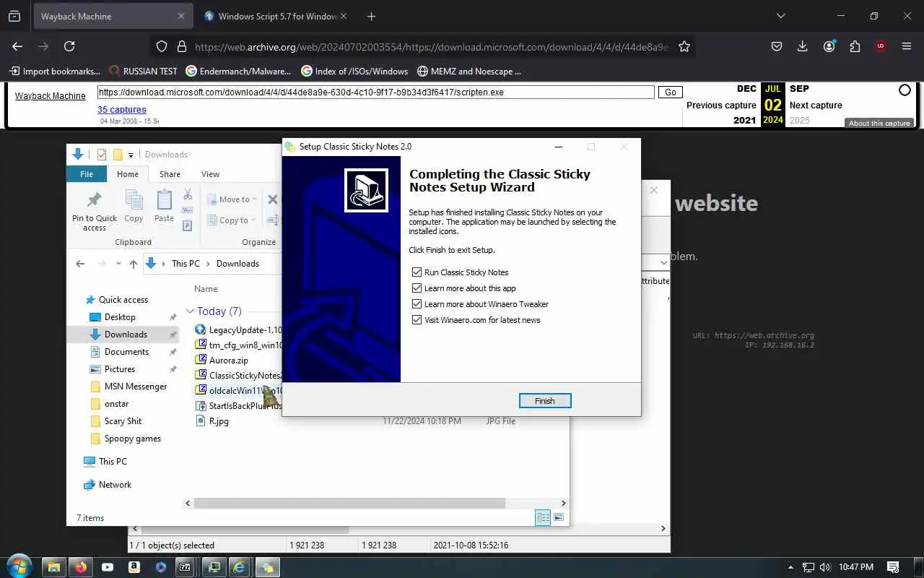Select Scary Shit folder in navigation pane

tap(123, 421)
